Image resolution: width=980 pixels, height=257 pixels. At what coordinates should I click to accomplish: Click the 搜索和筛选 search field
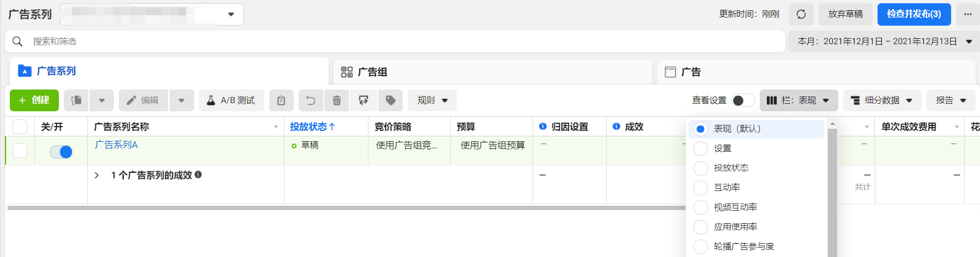395,41
